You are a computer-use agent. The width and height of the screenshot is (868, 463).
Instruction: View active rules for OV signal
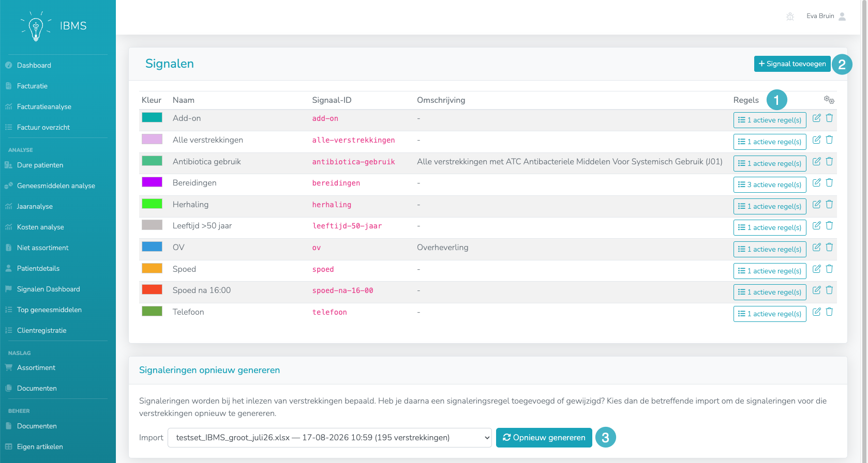[770, 250]
